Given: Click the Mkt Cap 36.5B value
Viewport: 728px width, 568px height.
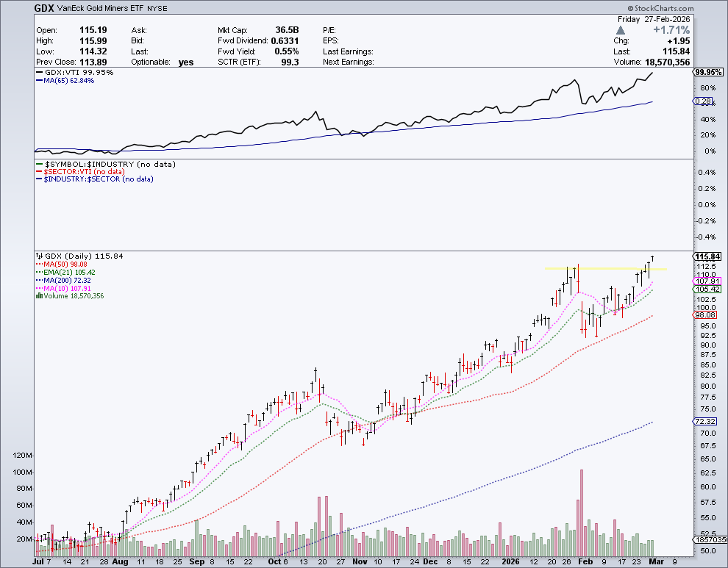Looking at the screenshot, I should tap(287, 30).
